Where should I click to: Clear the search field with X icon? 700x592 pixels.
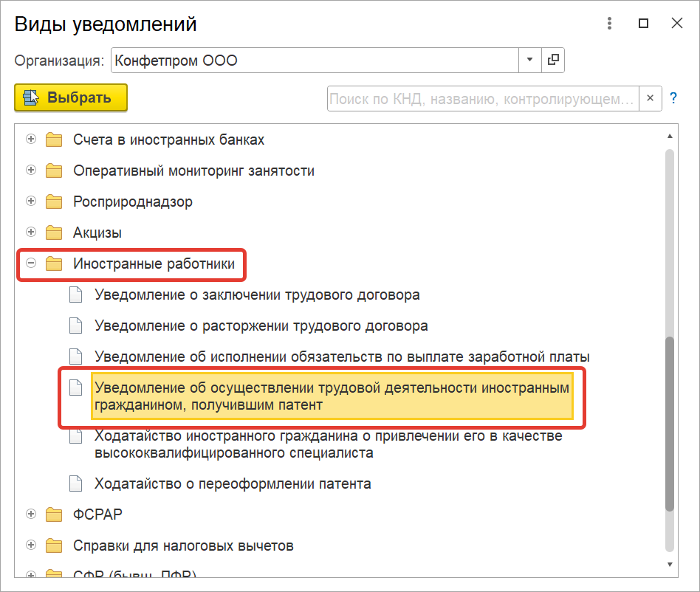(x=650, y=98)
